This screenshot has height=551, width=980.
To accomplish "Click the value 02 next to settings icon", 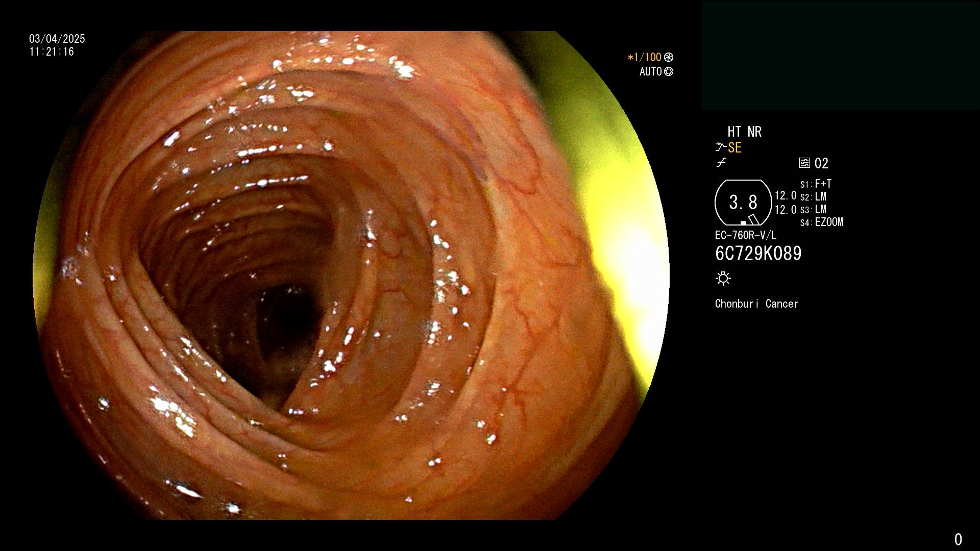I will (x=821, y=163).
